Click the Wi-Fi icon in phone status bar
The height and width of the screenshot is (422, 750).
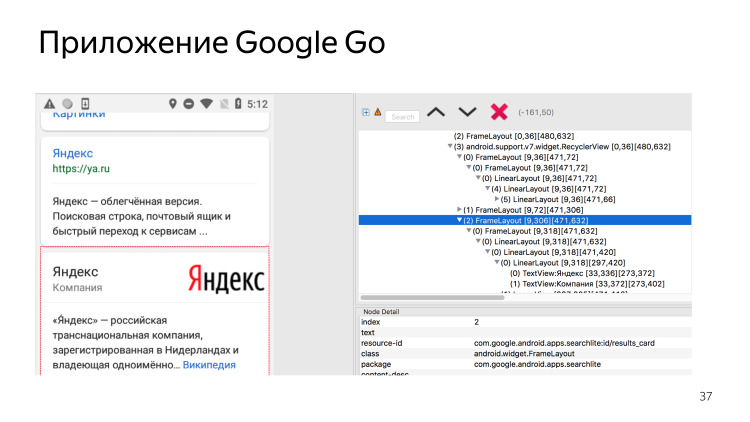tap(207, 104)
